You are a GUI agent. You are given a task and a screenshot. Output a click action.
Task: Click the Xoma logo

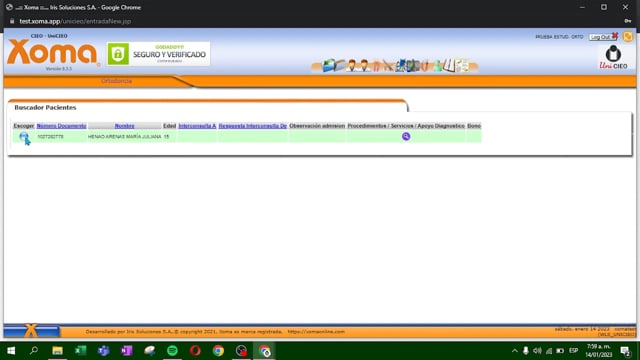tap(52, 52)
